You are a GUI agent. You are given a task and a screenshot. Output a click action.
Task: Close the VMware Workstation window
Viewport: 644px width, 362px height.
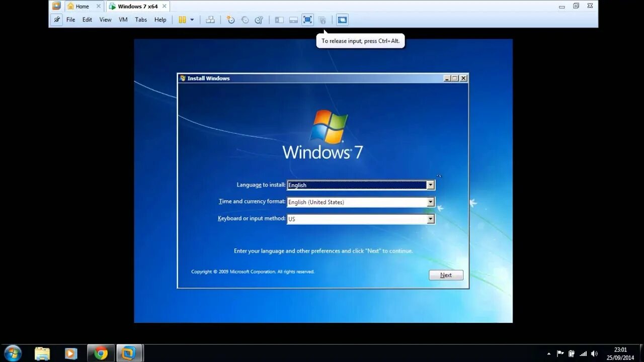[590, 6]
